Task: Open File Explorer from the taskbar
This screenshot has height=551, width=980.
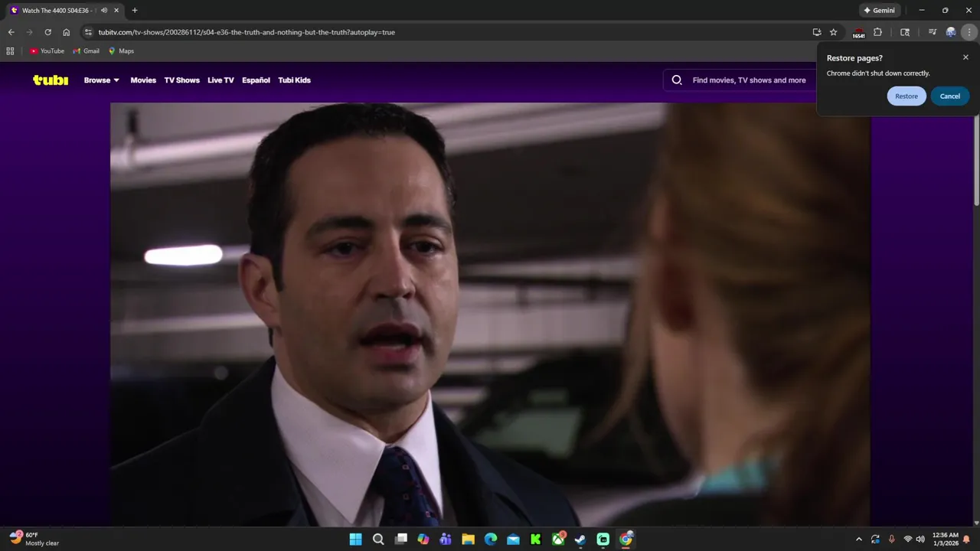Action: [468, 540]
